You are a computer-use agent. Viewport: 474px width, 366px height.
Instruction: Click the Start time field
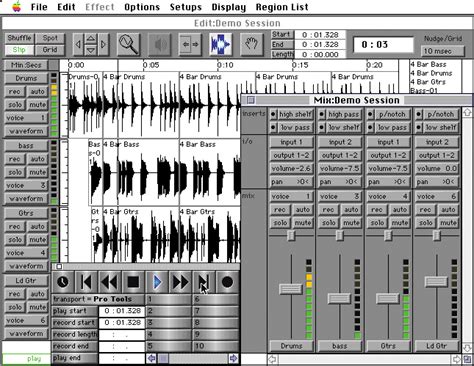click(320, 35)
